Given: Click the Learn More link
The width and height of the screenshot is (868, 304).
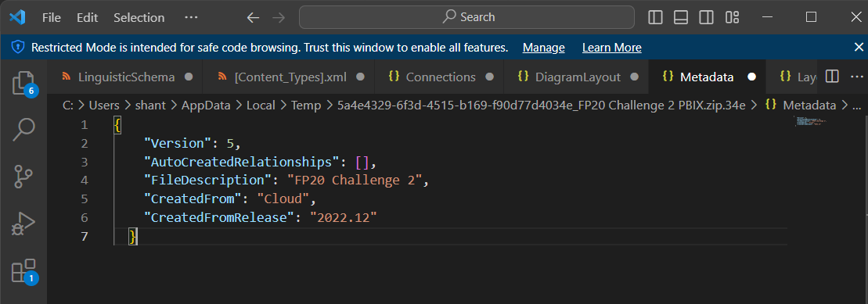Looking at the screenshot, I should (612, 48).
